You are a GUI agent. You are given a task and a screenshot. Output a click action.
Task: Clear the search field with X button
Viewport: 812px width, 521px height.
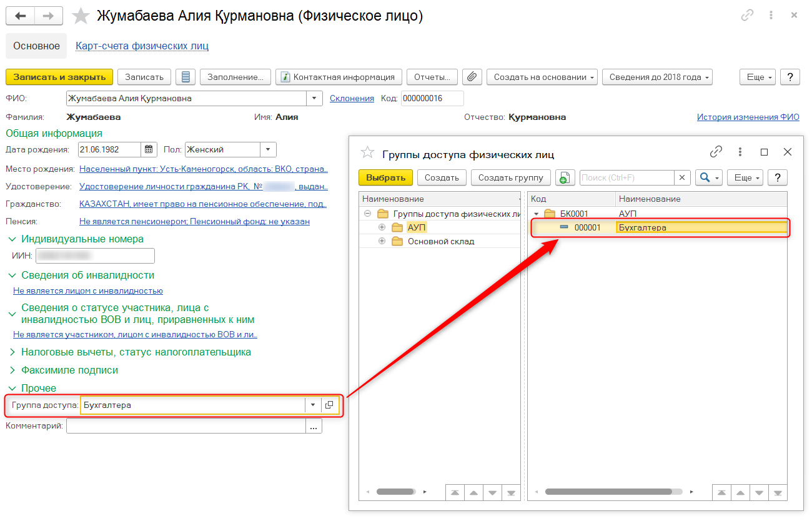click(682, 177)
